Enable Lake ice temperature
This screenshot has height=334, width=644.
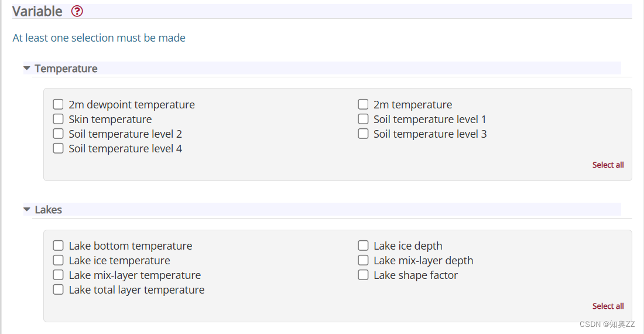pyautogui.click(x=58, y=261)
